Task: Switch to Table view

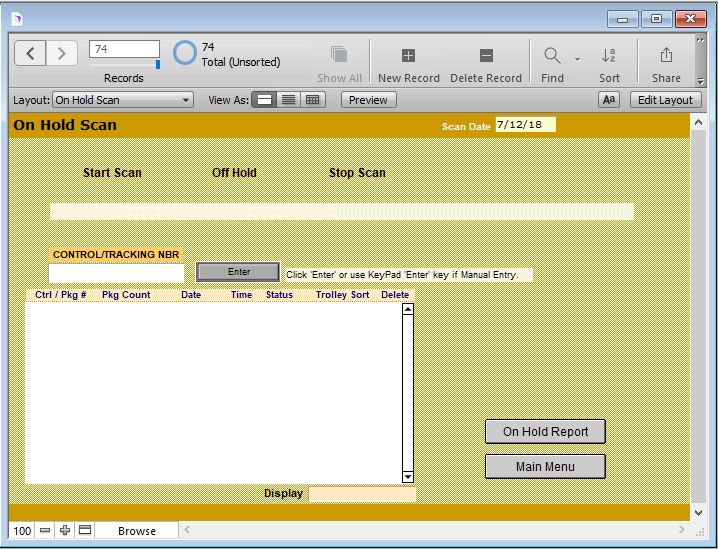Action: (313, 100)
